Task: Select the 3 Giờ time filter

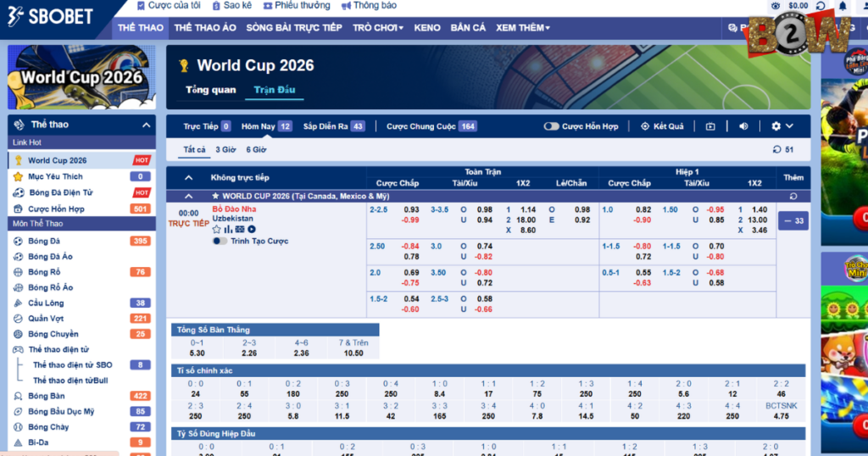Action: tap(225, 149)
